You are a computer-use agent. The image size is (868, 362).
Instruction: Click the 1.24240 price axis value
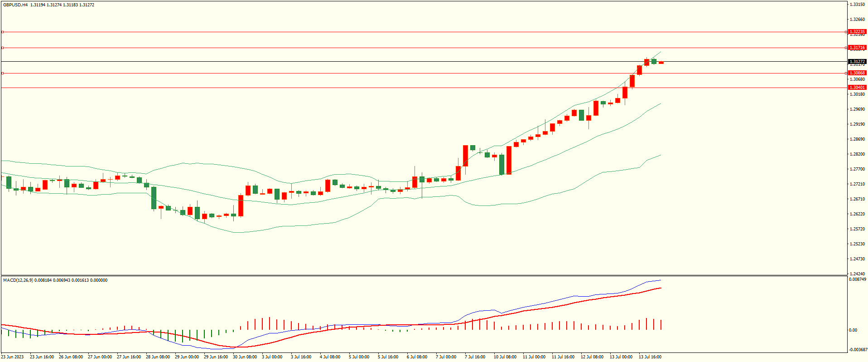pos(858,274)
